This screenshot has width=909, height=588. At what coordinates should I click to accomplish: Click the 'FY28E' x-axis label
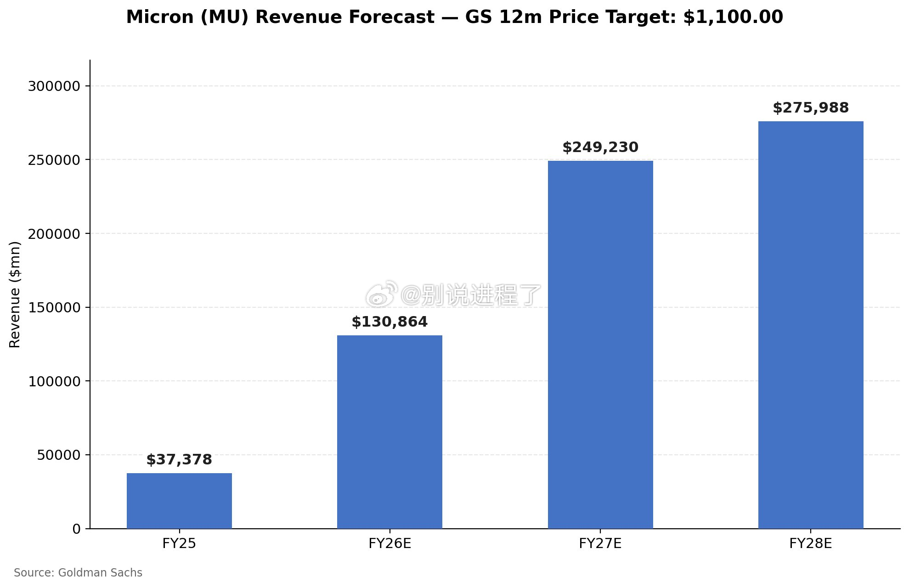click(x=811, y=544)
